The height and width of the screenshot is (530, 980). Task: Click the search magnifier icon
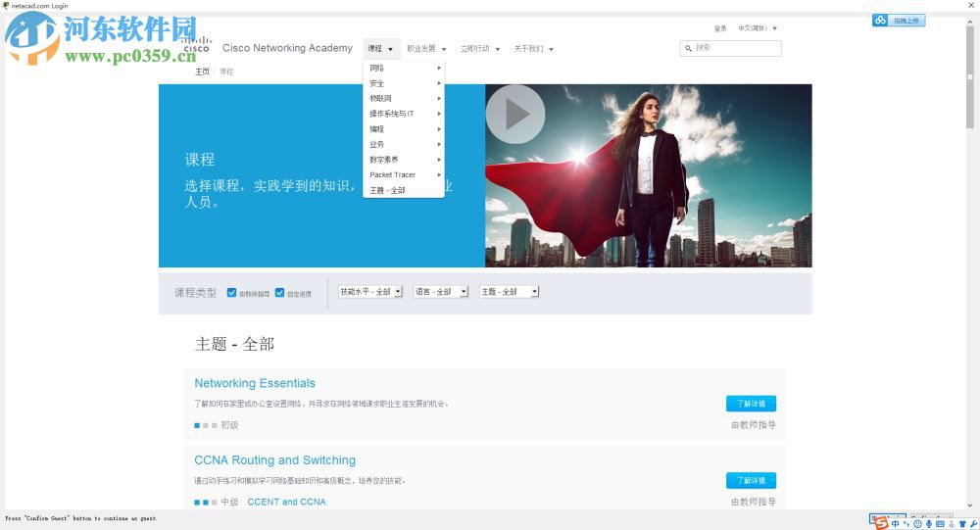[x=688, y=48]
